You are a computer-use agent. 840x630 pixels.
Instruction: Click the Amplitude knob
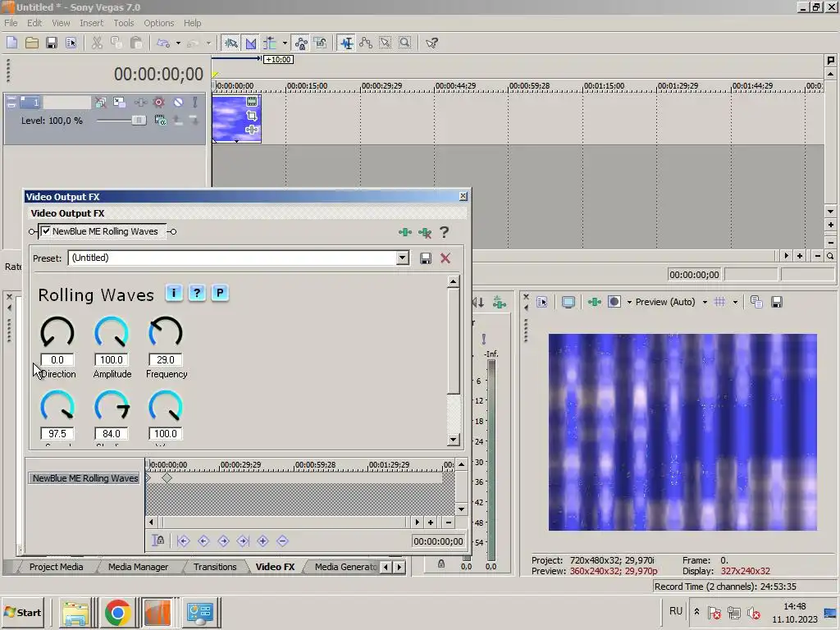click(112, 333)
